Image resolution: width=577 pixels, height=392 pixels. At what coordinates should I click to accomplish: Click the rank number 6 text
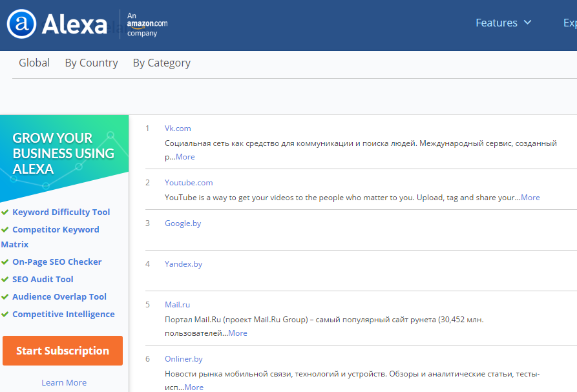point(147,359)
